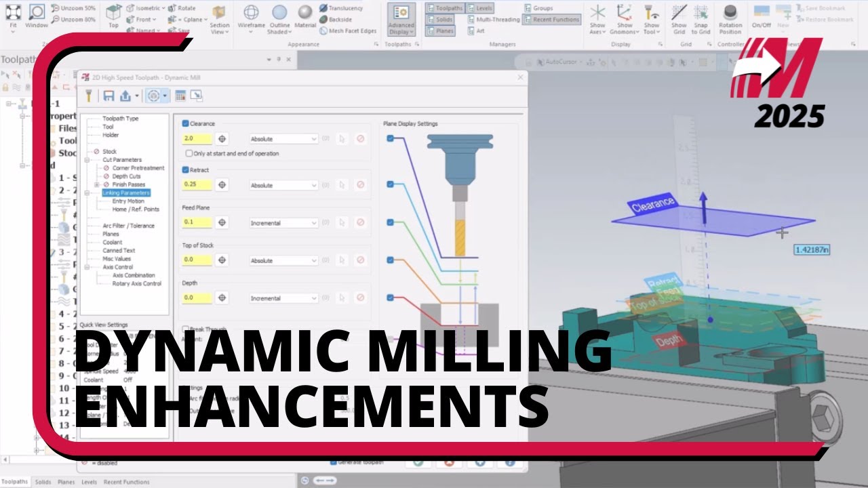868x488 pixels.
Task: Toggle the Toolpaths manager button
Action: click(x=445, y=8)
